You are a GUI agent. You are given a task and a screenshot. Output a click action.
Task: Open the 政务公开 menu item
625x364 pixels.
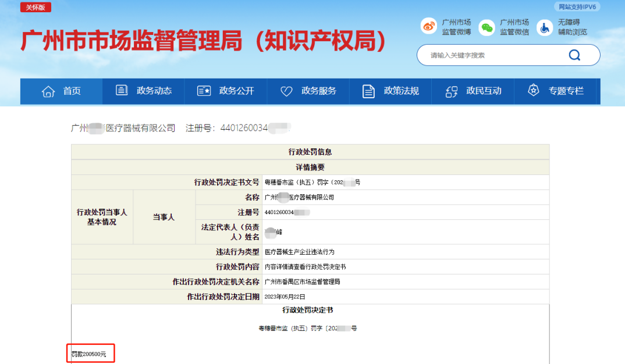(236, 91)
